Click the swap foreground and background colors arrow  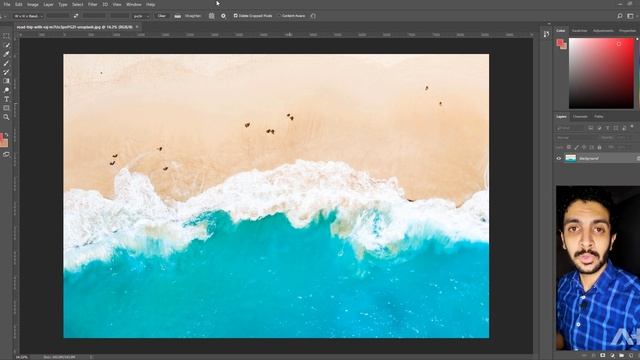pos(7,135)
